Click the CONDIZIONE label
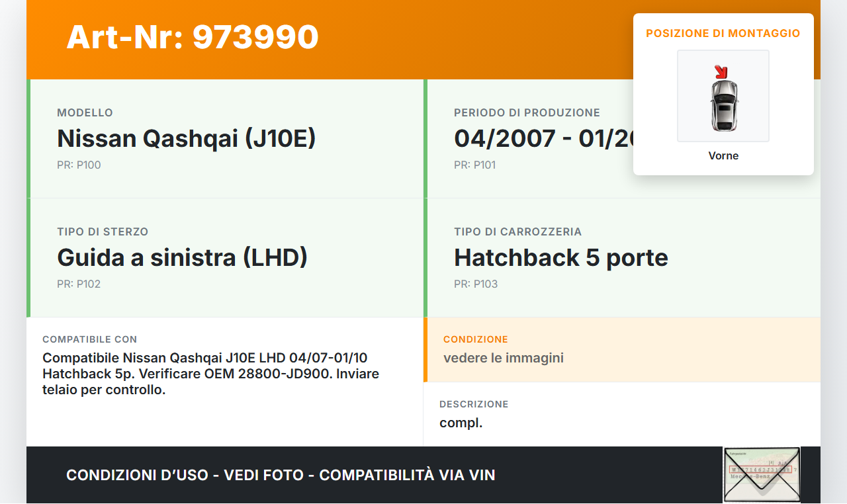This screenshot has width=847, height=504. [476, 339]
